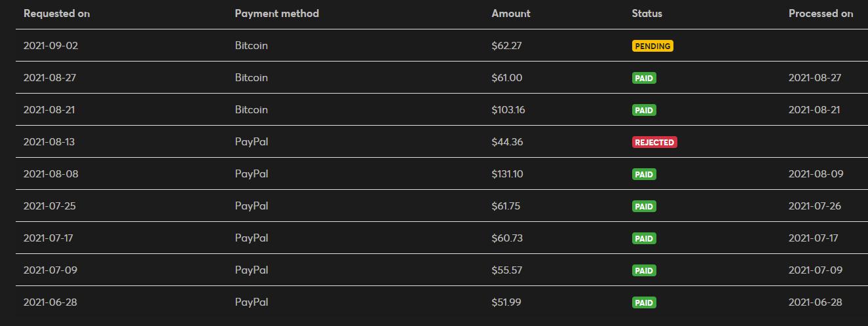Click the yellow PENDING status badge
This screenshot has width=868, height=326.
tap(652, 46)
